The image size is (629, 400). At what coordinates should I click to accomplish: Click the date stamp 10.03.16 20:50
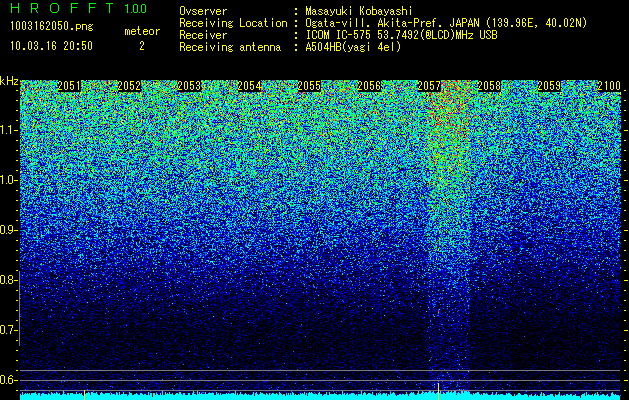(51, 46)
